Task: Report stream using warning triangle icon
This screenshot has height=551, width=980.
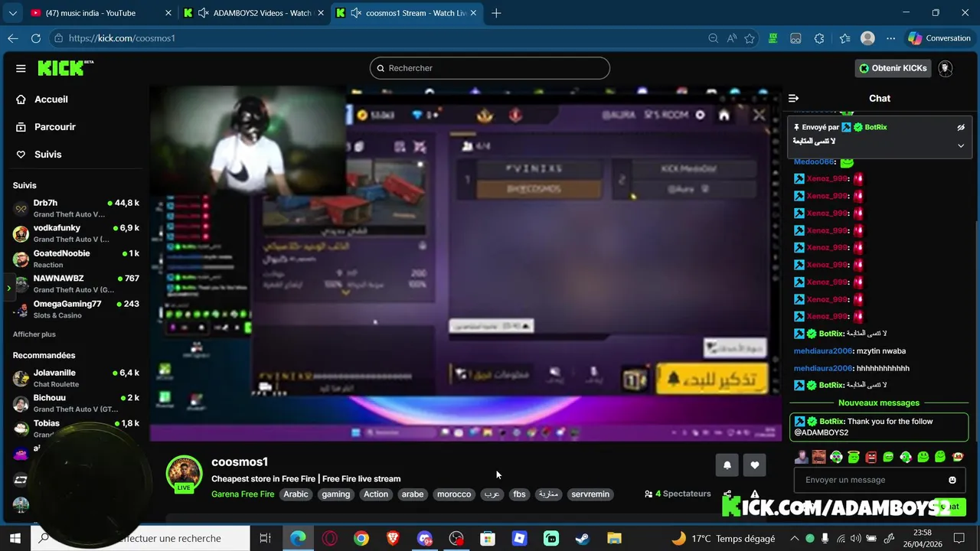Action: pos(755,494)
